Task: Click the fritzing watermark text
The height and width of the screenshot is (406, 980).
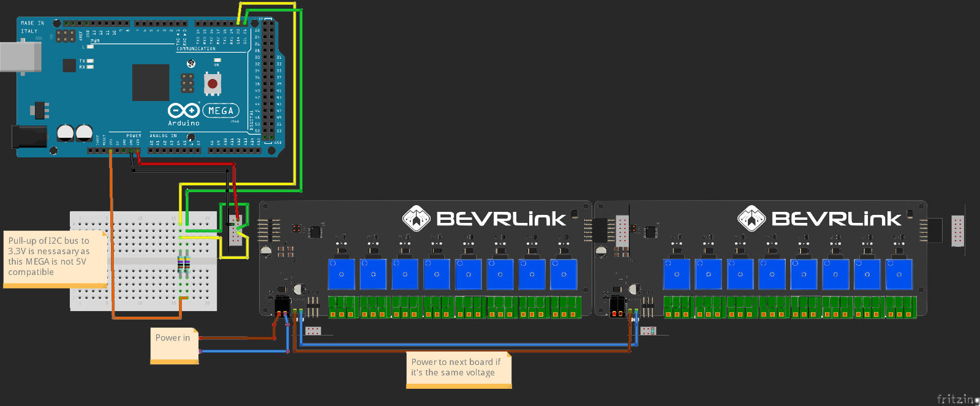Action: click(957, 399)
